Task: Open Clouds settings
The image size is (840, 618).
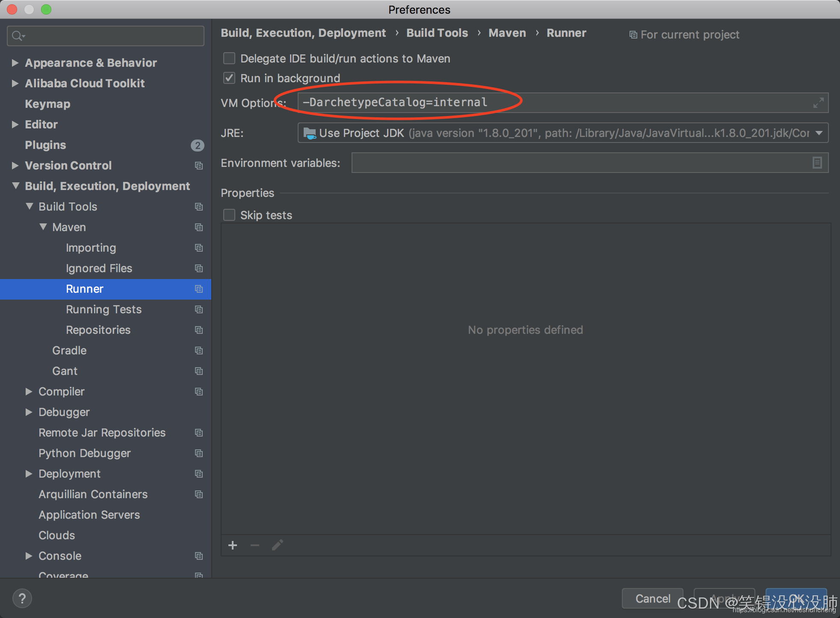Action: point(56,535)
